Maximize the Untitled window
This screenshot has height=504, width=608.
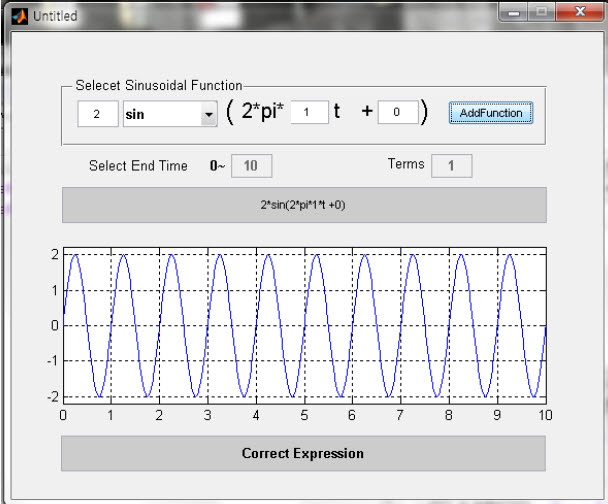(x=541, y=12)
